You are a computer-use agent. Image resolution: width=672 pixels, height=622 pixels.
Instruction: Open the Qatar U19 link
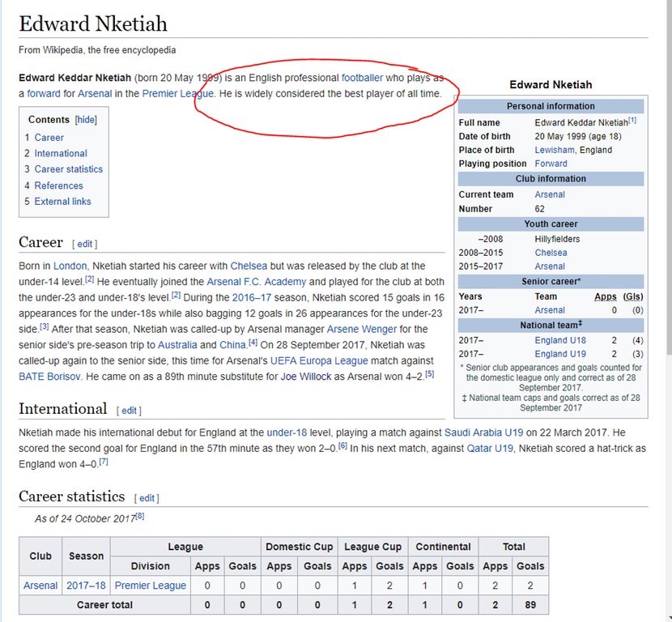(x=490, y=449)
